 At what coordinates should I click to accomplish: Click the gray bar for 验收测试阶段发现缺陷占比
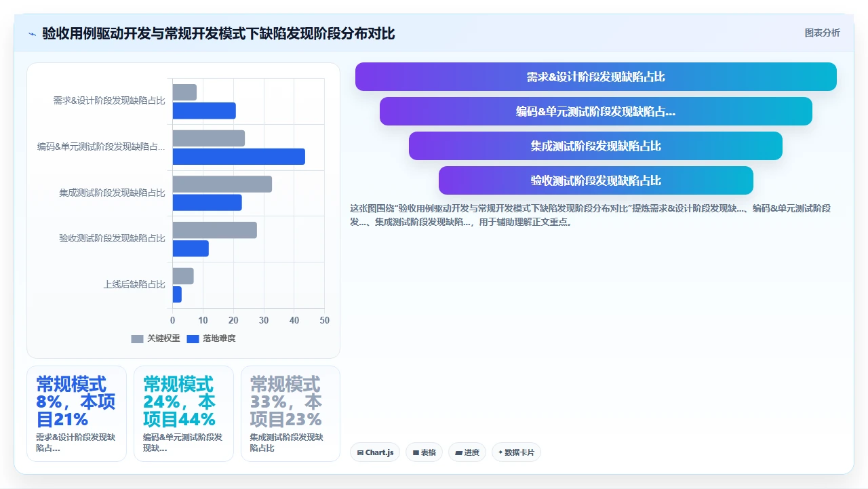(214, 230)
